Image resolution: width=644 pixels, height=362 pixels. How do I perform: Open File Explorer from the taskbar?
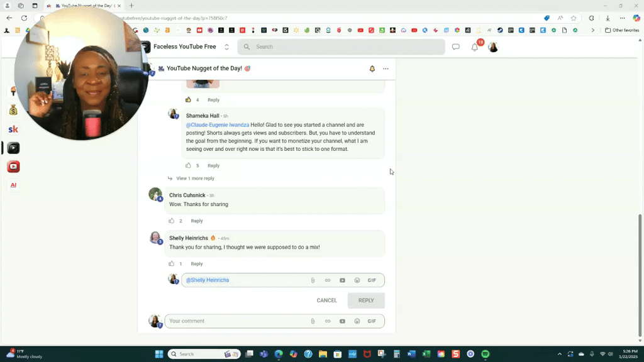[323, 354]
